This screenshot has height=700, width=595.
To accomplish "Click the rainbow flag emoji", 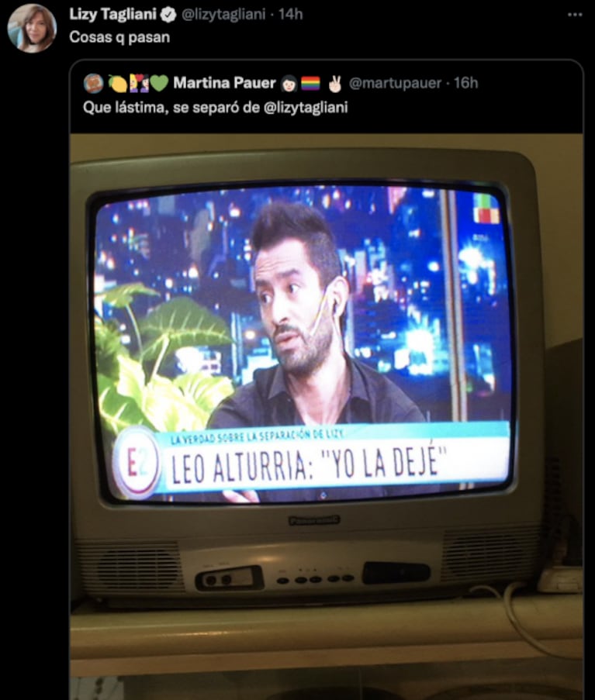I will 310,84.
